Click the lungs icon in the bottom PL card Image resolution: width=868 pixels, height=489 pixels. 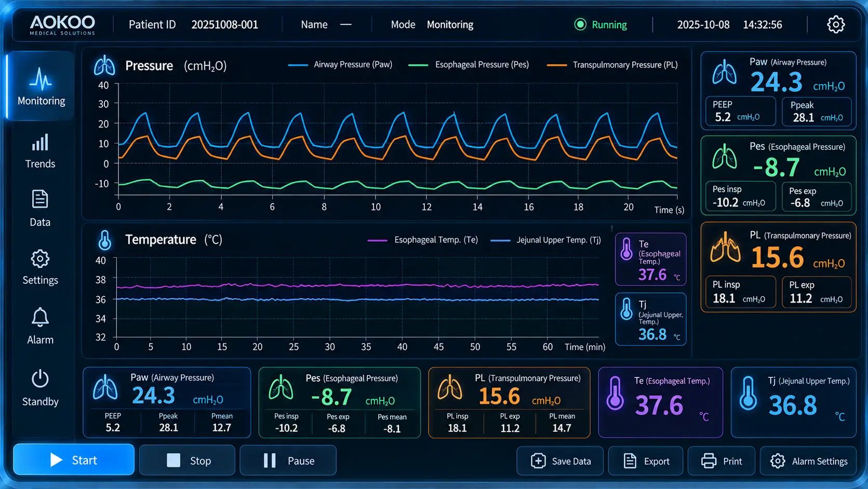click(450, 388)
